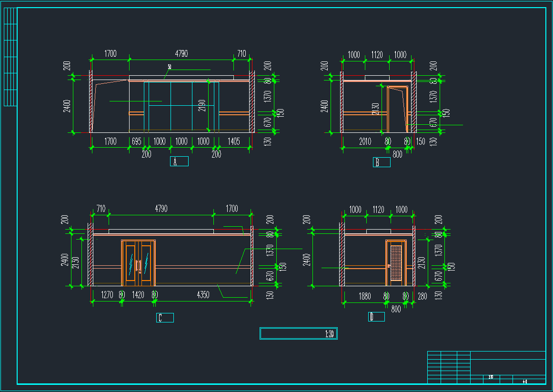This screenshot has height=392, width=553.
Task: Click the 1420 door width dimension
Action: 138,295
